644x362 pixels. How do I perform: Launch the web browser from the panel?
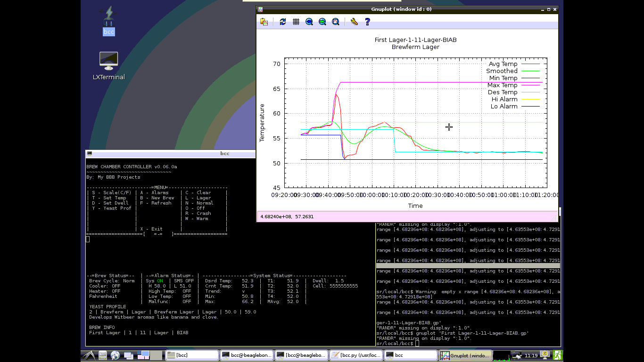click(x=116, y=355)
